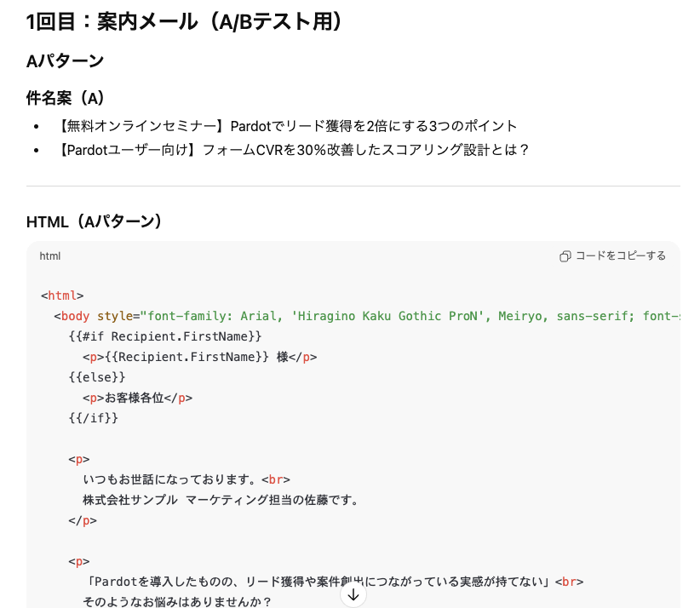Click the 株式会社サンプル マーケティング担当 line
This screenshot has width=700, height=608.
(220, 500)
